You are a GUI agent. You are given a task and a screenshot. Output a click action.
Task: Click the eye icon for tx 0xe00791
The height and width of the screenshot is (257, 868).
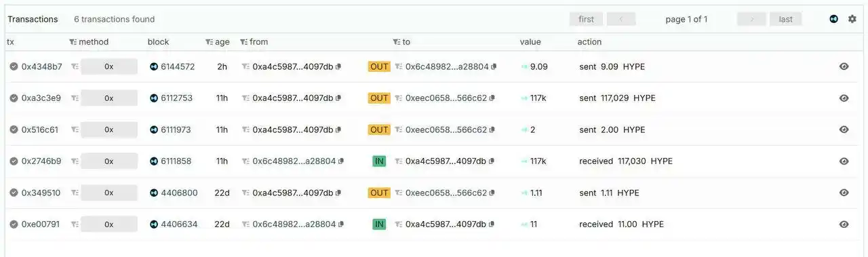click(x=844, y=224)
